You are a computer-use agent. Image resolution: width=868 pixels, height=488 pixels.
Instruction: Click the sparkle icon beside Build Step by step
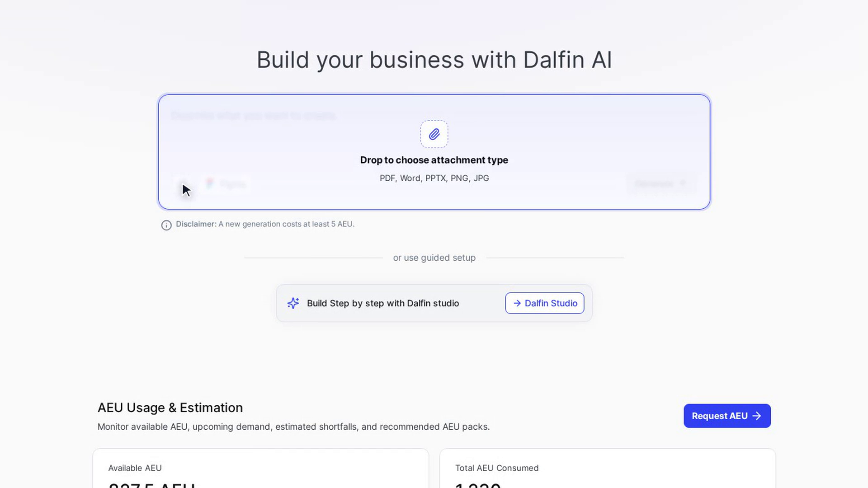[x=293, y=303]
